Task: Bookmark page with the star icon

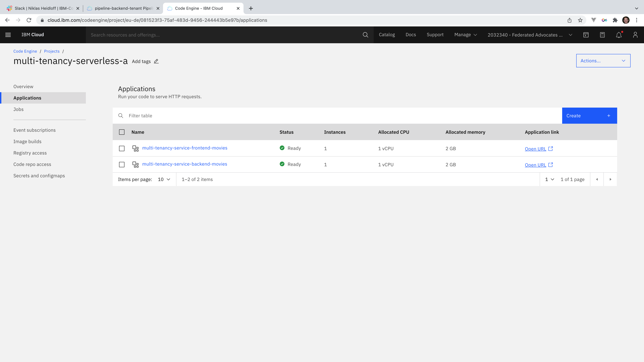Action: pyautogui.click(x=580, y=20)
